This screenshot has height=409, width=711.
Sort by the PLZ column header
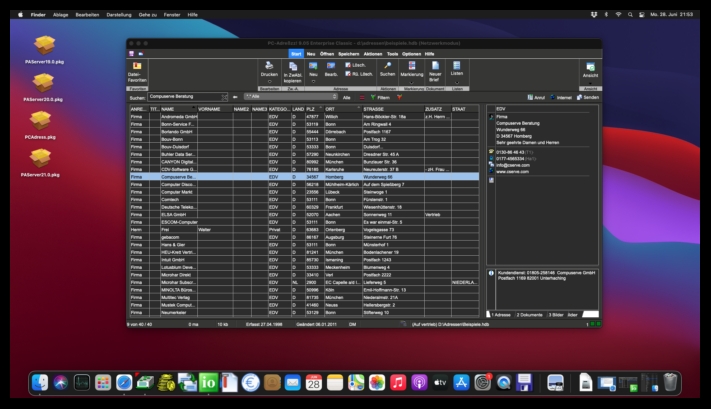click(x=314, y=109)
